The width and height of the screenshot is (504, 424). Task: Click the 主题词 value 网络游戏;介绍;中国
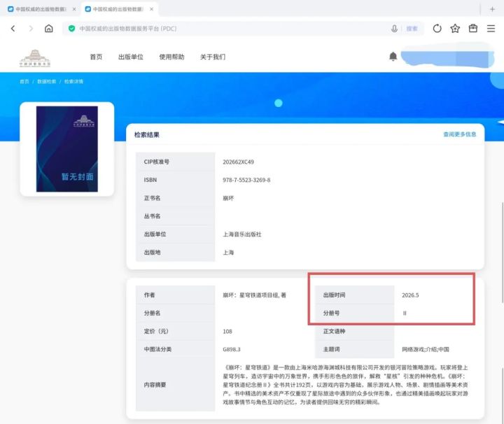click(x=426, y=349)
